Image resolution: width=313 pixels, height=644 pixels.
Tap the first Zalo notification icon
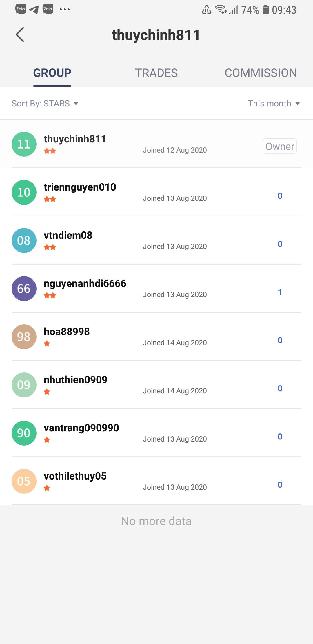[x=20, y=9]
